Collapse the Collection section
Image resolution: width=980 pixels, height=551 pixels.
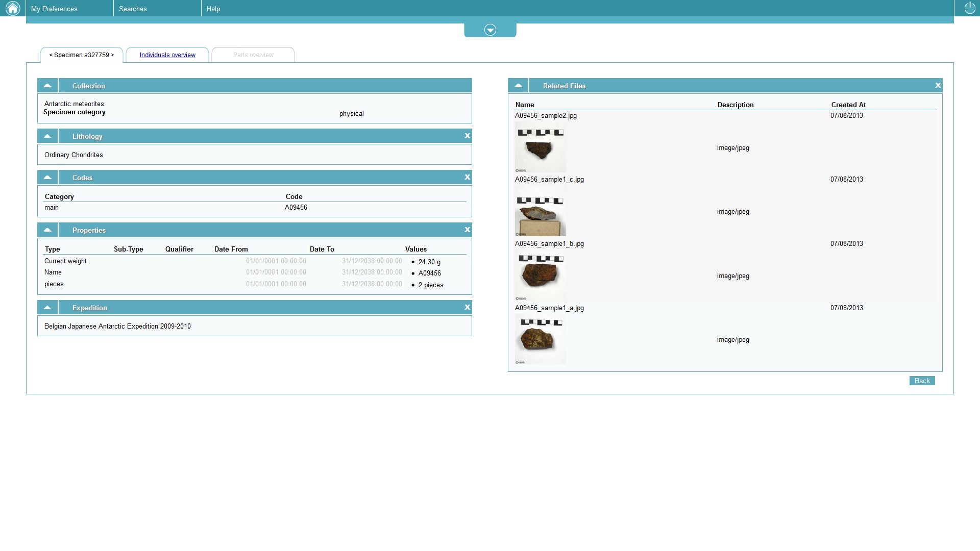coord(47,85)
